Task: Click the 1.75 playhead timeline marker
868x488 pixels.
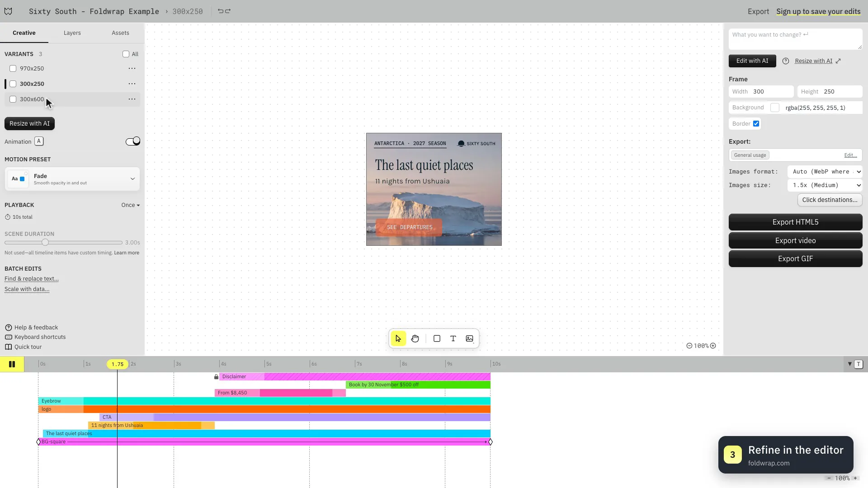Action: point(118,364)
